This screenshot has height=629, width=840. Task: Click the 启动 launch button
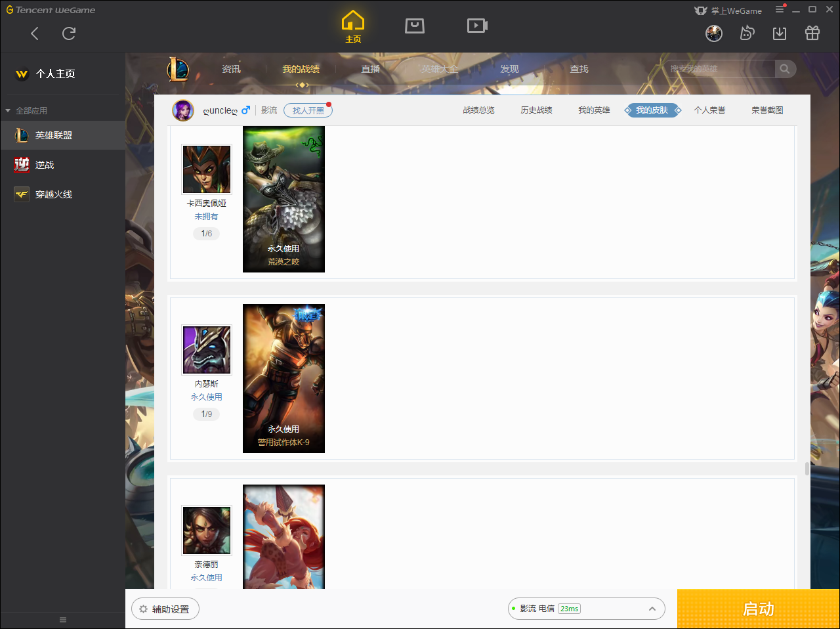click(x=759, y=609)
